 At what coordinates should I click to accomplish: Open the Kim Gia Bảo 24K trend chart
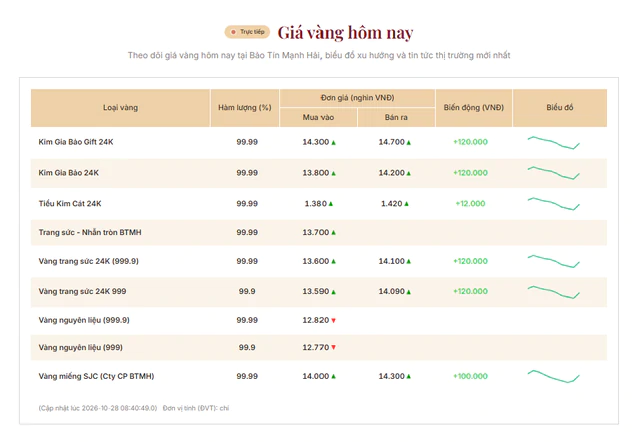553,173
